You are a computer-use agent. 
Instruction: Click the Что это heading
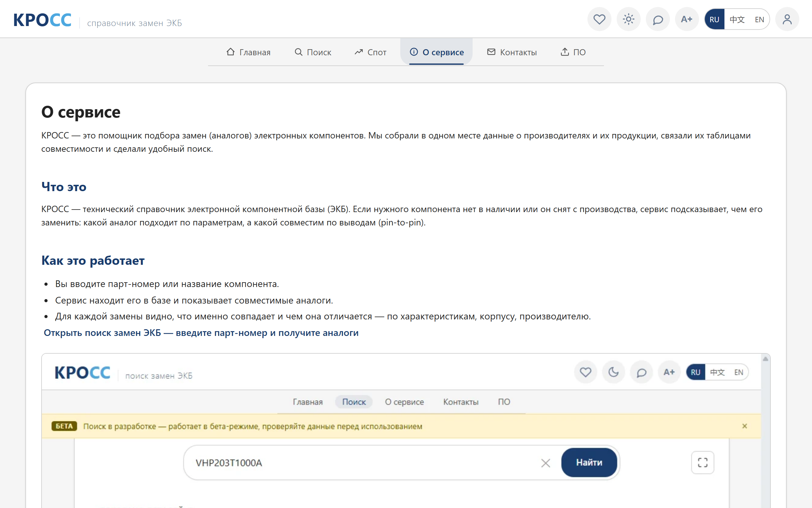pos(64,187)
